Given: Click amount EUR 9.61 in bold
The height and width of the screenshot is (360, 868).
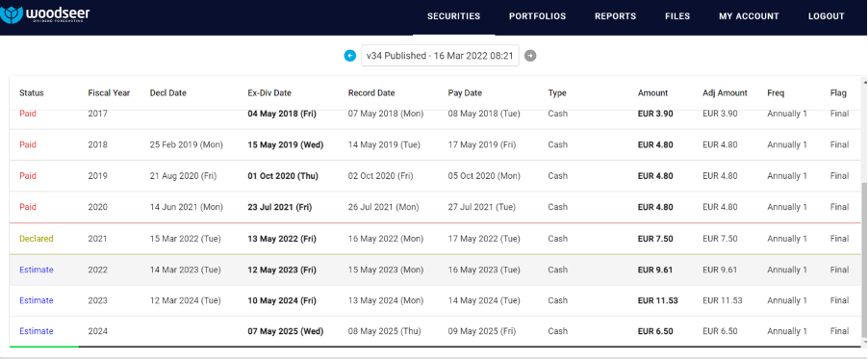Looking at the screenshot, I should (655, 270).
